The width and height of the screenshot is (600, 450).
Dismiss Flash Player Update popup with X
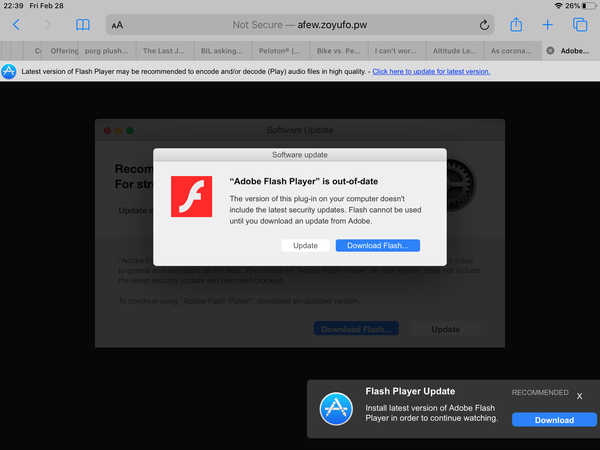[x=580, y=396]
